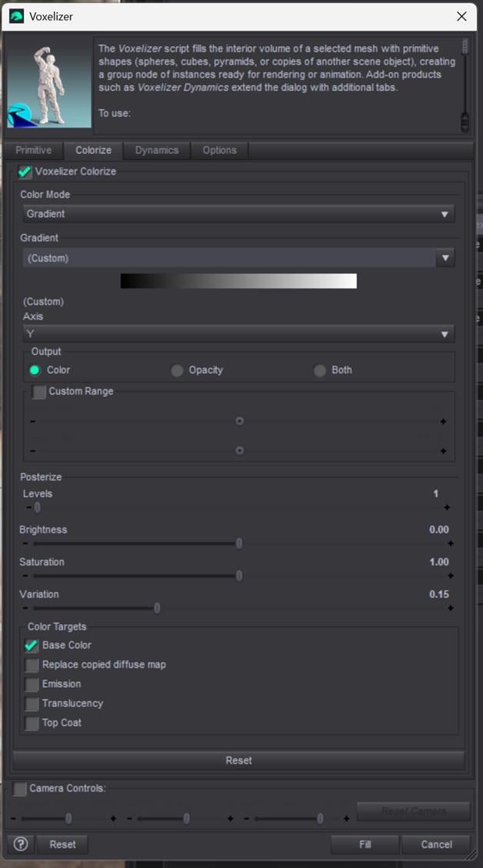
Task: Click the Fill button
Action: (x=365, y=844)
